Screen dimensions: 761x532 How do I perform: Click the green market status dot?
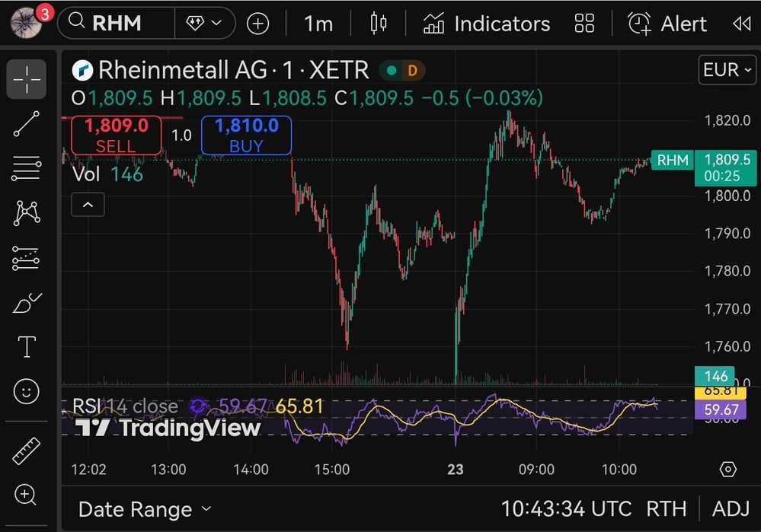click(x=392, y=71)
